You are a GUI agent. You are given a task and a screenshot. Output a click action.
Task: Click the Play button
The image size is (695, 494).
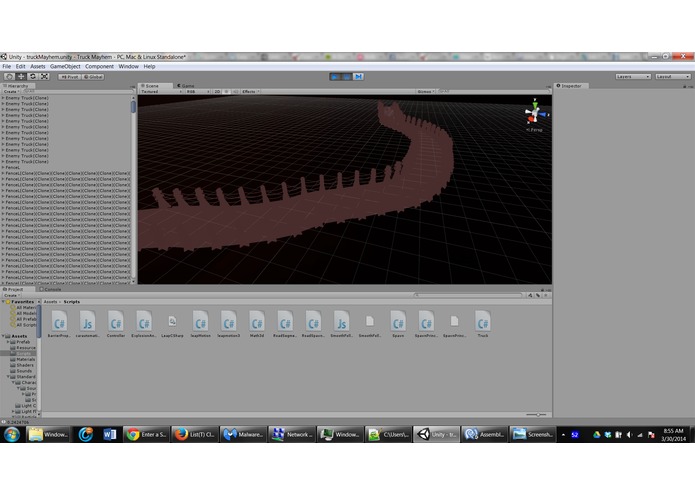[x=335, y=77]
